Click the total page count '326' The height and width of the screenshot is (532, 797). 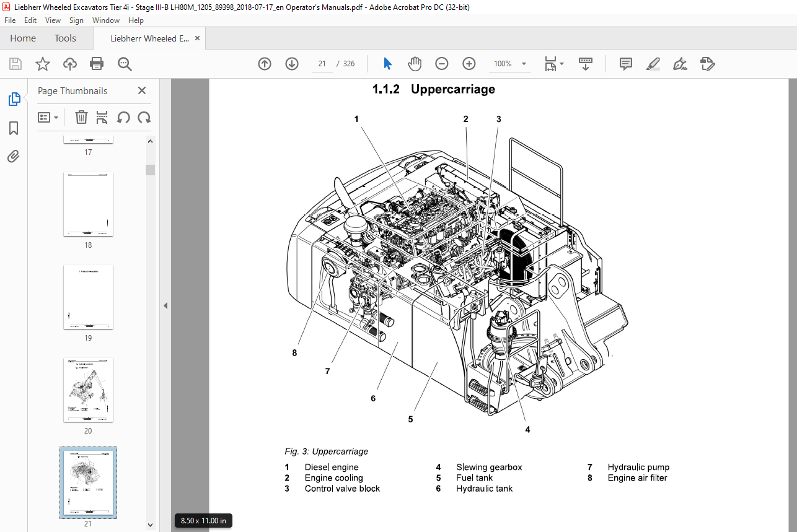pos(349,64)
